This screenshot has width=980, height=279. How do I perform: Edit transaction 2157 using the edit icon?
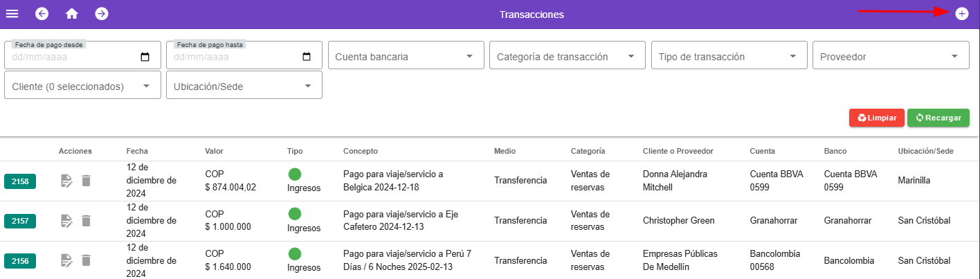[66, 221]
